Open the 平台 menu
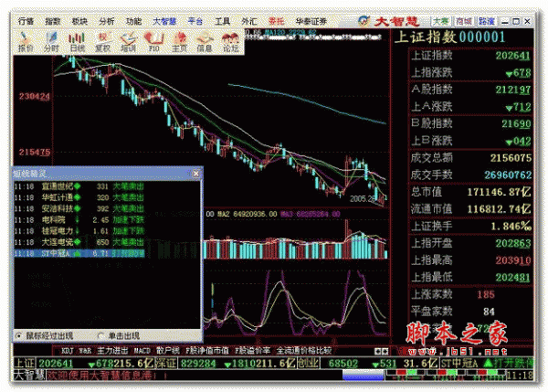 (195, 22)
